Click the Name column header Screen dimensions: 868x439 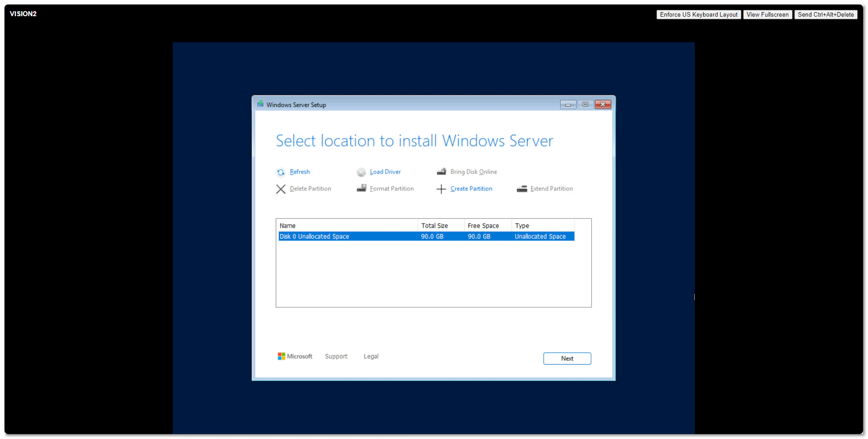[x=347, y=226]
